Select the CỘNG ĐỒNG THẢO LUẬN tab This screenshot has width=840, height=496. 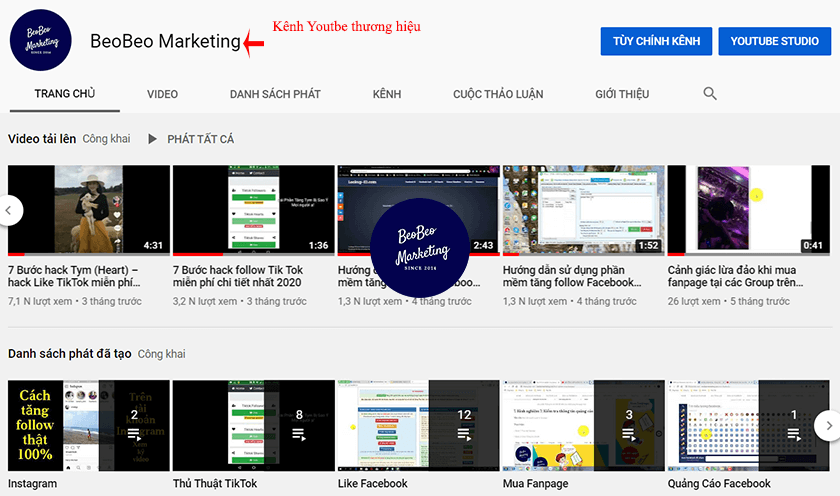[x=498, y=94]
